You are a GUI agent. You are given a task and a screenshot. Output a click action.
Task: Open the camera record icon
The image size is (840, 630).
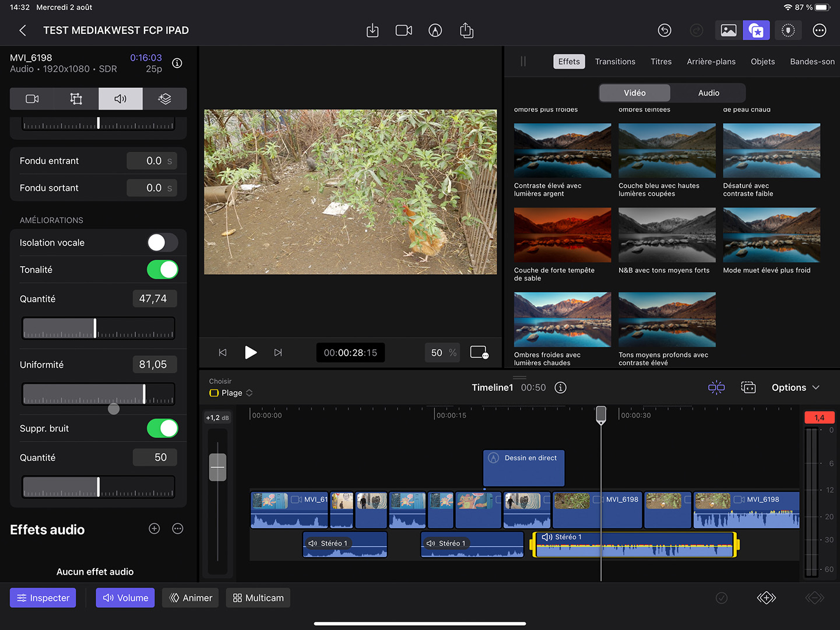(403, 30)
